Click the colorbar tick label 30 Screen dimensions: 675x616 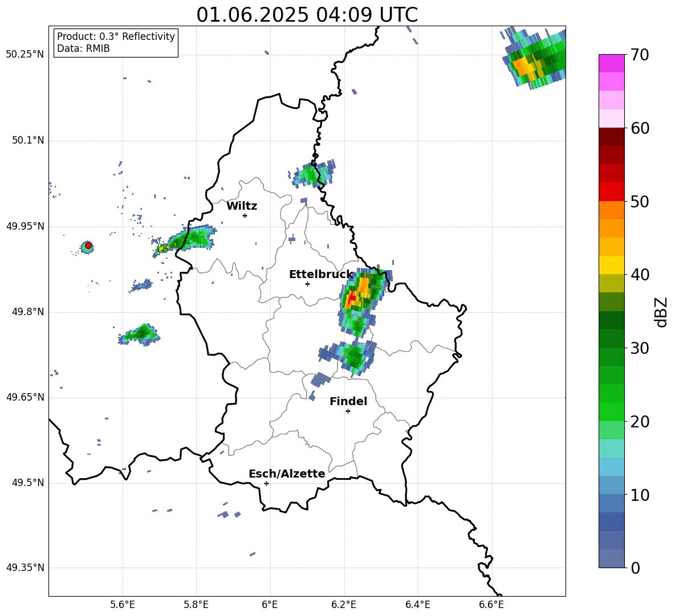640,348
